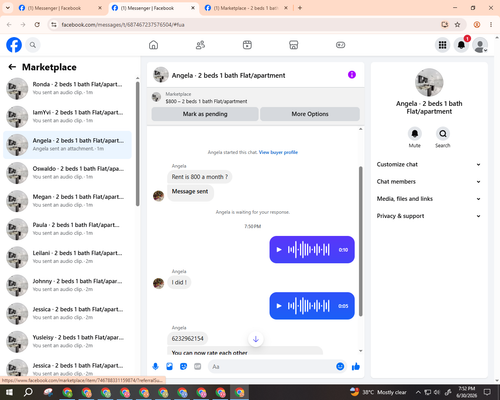Open the taskbar clock and date
This screenshot has height=400, width=500.
click(x=467, y=392)
